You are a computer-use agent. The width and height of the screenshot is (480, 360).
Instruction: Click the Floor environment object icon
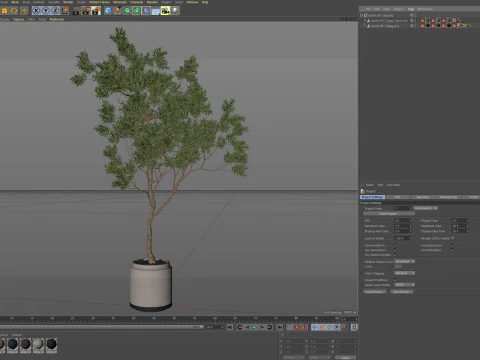click(x=156, y=11)
